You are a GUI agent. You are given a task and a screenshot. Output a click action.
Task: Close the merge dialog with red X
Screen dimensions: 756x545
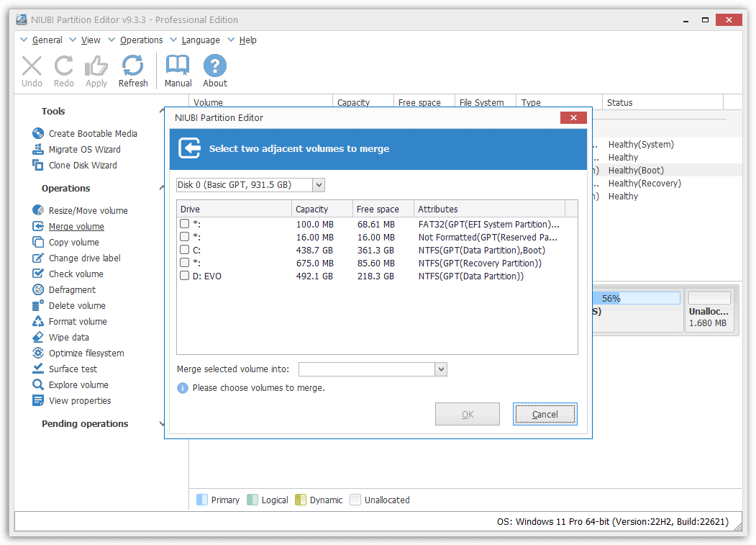click(573, 118)
